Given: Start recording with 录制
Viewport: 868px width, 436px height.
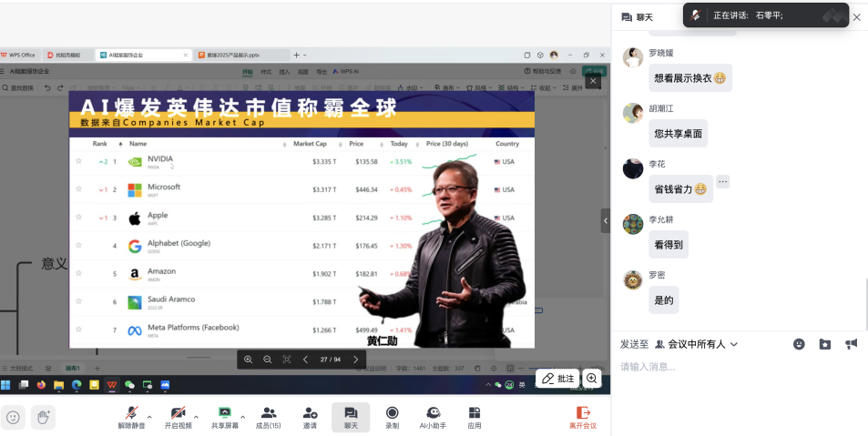Looking at the screenshot, I should tap(392, 417).
